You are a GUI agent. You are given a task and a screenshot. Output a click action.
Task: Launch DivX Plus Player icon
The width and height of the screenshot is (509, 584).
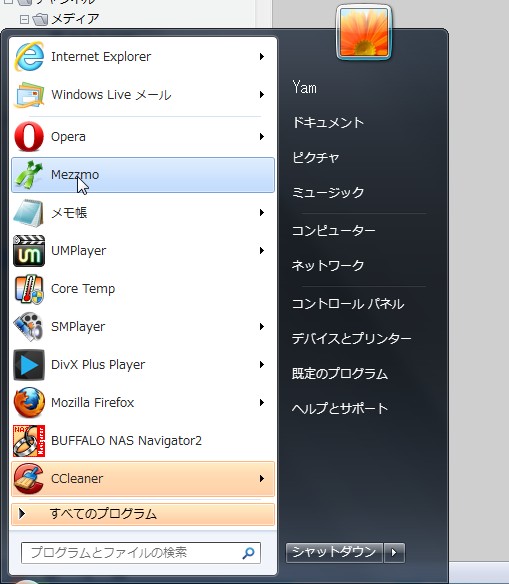click(29, 365)
